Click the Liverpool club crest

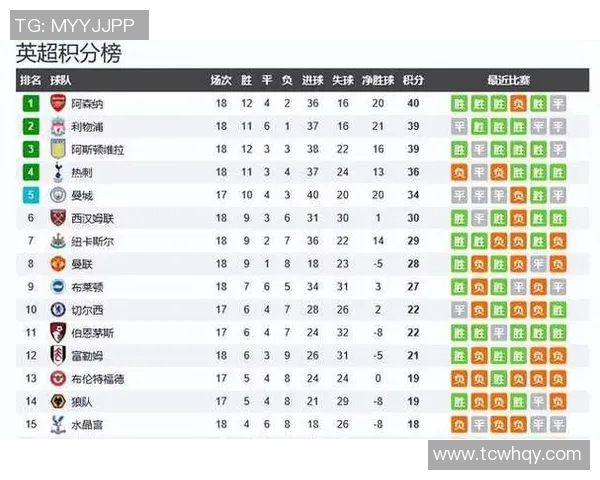click(x=58, y=126)
